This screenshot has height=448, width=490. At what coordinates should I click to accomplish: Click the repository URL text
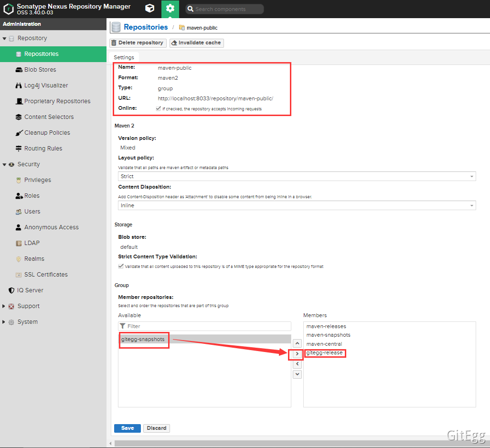tap(215, 98)
